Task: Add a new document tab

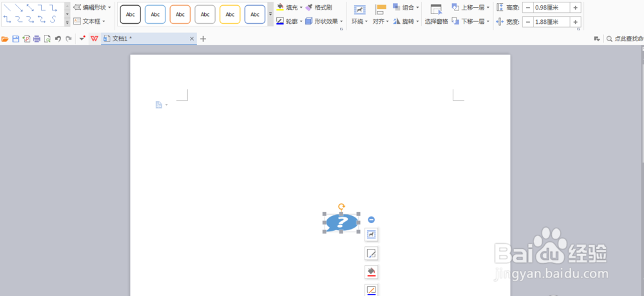Action: 203,39
